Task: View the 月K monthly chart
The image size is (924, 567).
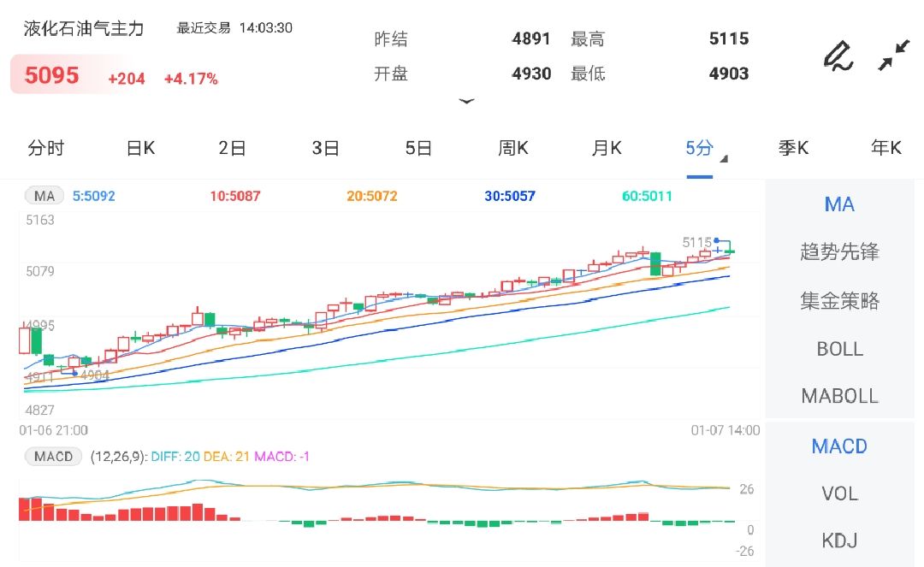Action: (606, 148)
